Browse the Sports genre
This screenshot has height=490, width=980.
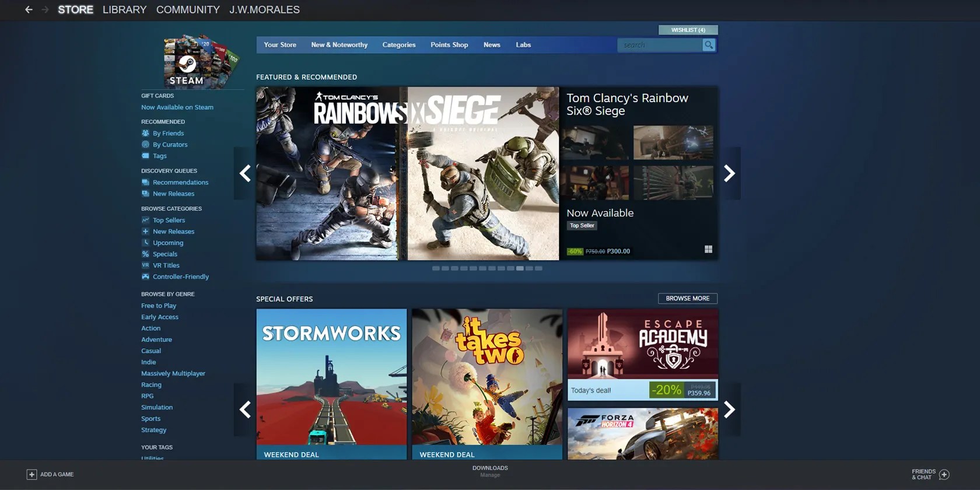(150, 419)
